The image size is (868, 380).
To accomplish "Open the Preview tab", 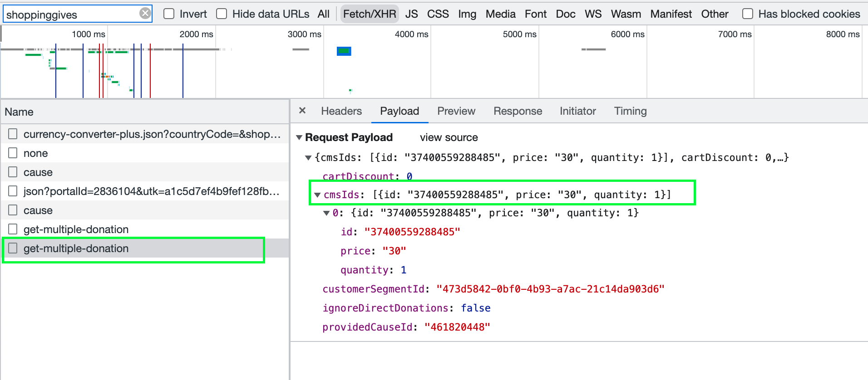I will 456,111.
